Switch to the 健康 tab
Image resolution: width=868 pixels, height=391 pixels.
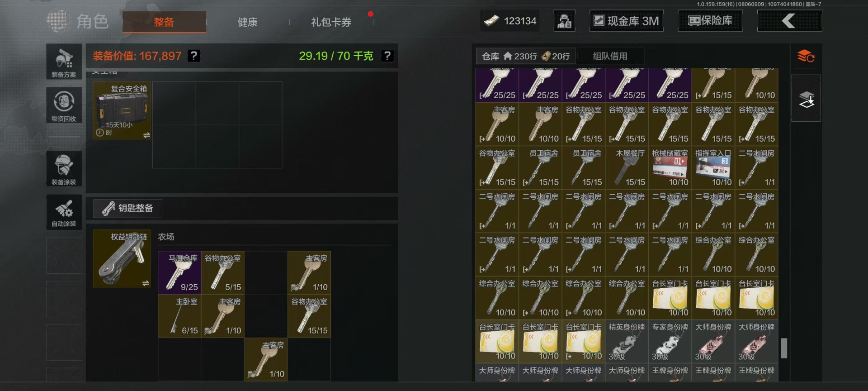(x=248, y=22)
